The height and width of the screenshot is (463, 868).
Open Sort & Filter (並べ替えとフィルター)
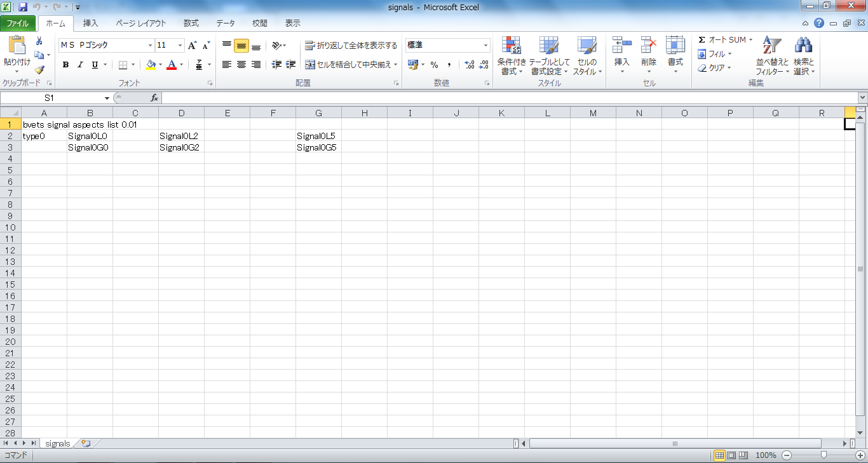(772, 56)
